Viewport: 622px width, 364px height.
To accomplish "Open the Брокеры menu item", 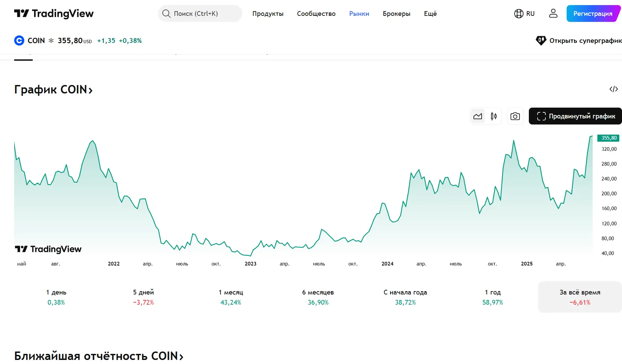I will pyautogui.click(x=396, y=13).
